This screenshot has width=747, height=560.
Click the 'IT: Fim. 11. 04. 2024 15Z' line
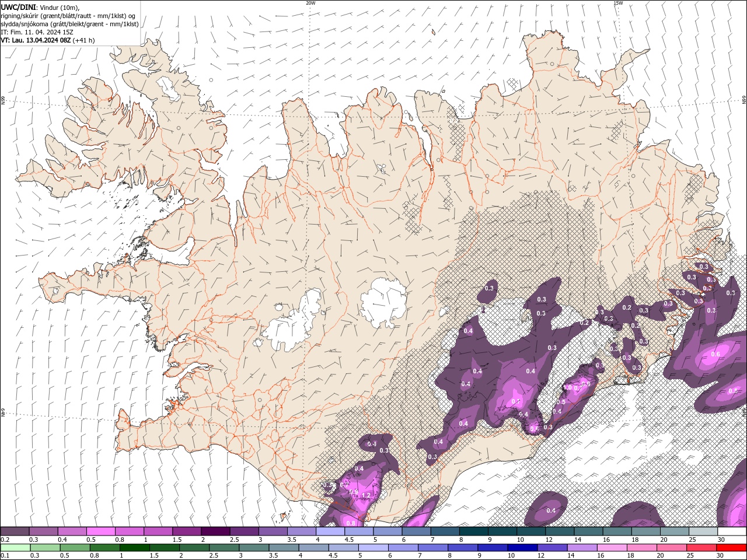[x=36, y=32]
